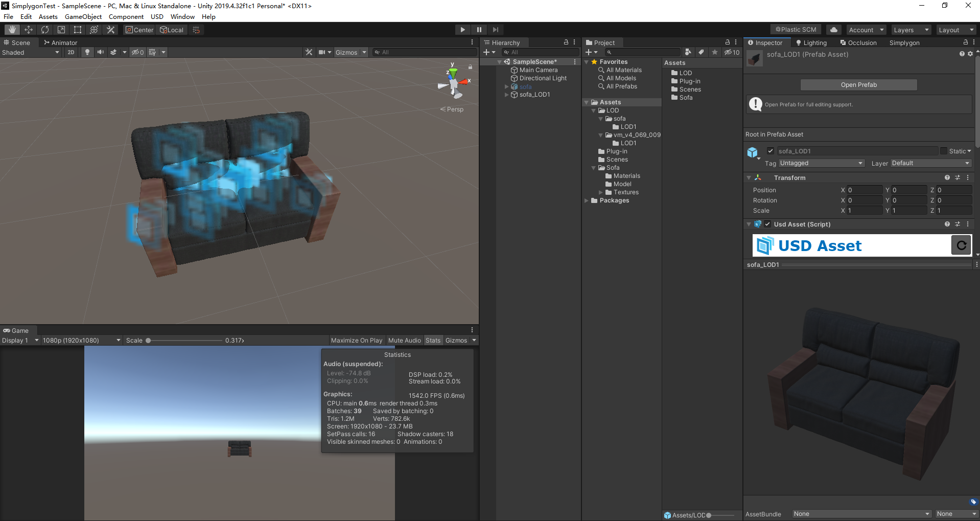This screenshot has height=521, width=980.
Task: Open scene component tools icon
Action: click(x=309, y=52)
